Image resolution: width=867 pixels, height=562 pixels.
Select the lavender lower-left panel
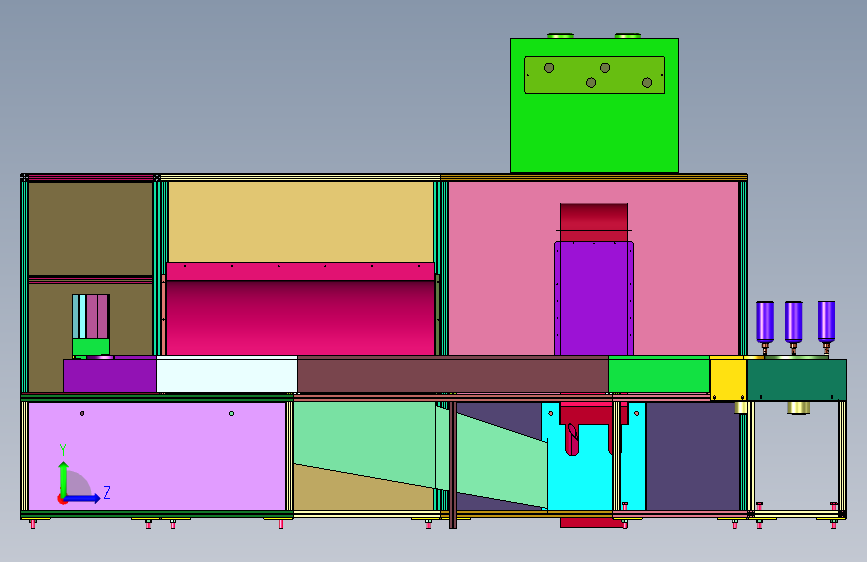click(156, 456)
